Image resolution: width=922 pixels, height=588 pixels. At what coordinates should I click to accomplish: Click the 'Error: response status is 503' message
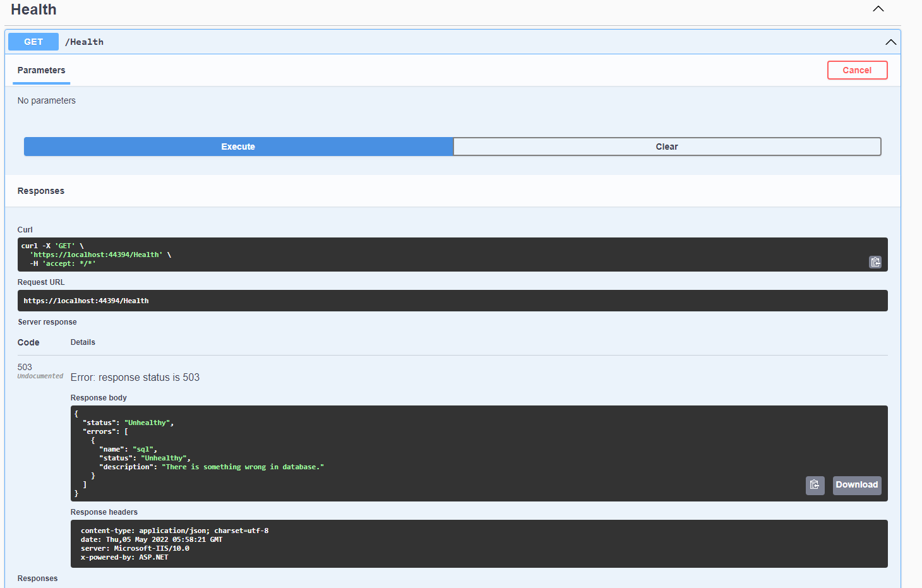tap(135, 378)
